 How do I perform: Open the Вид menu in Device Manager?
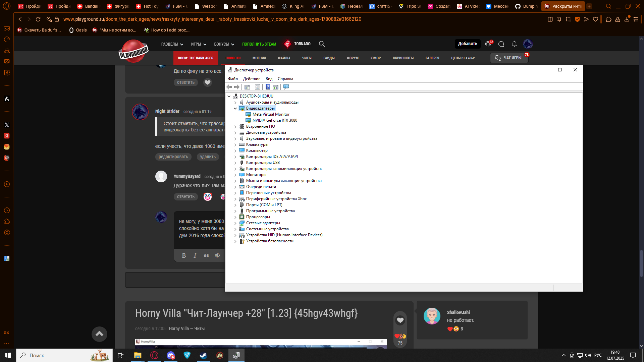(269, 79)
